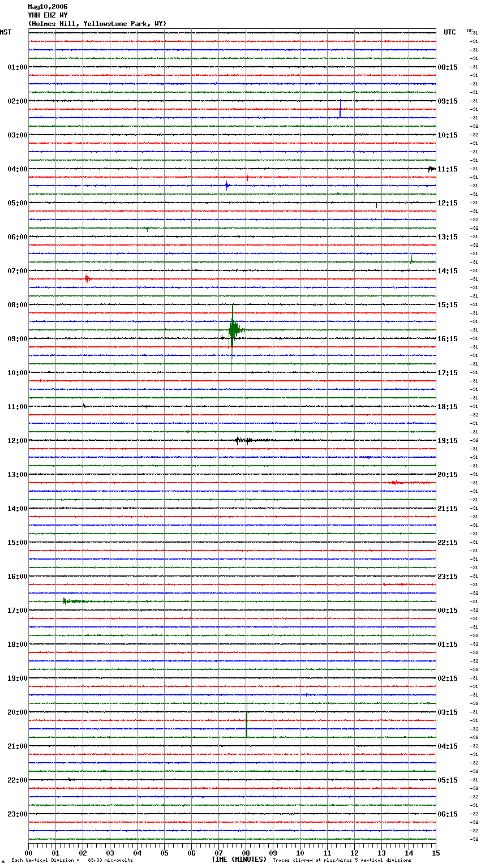Select the 01:00 MST time label
The width and height of the screenshot is (481, 868).
click(18, 67)
